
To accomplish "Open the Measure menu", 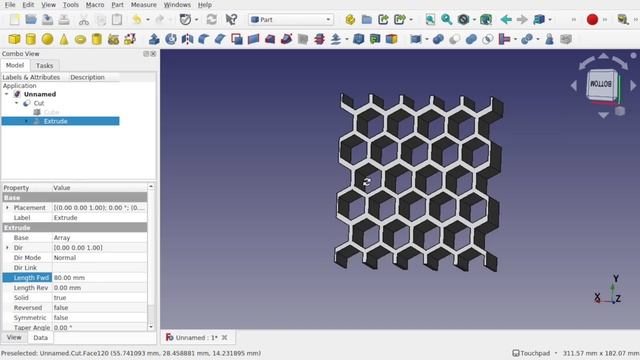I will (143, 5).
